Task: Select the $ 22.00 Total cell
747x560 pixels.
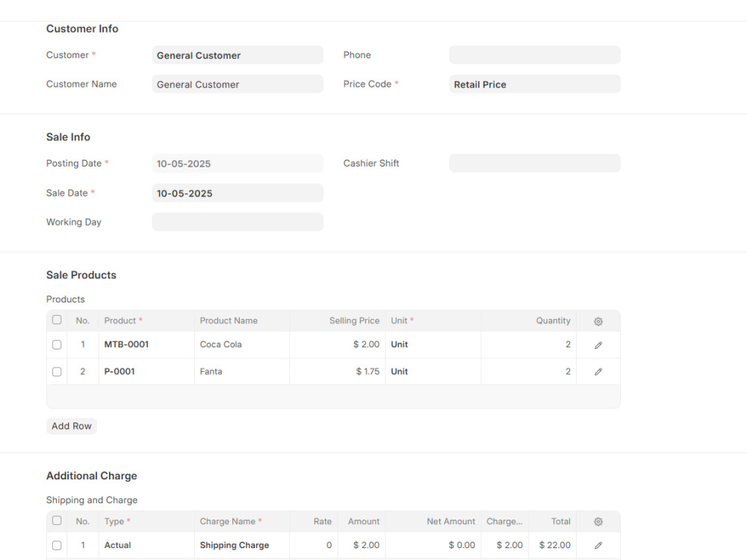Action: click(x=553, y=545)
